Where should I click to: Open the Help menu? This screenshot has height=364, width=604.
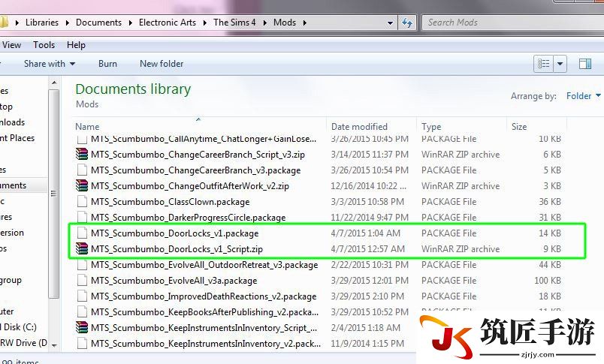[77, 45]
